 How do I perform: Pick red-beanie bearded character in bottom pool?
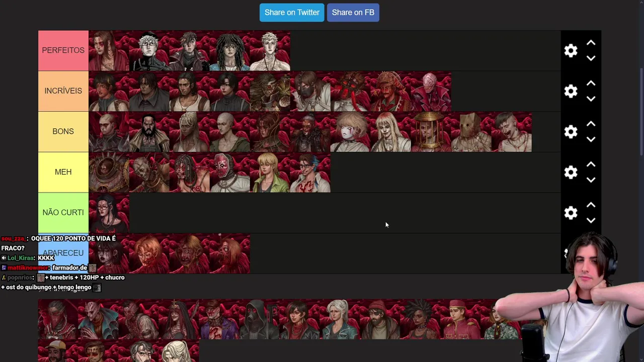click(x=380, y=319)
